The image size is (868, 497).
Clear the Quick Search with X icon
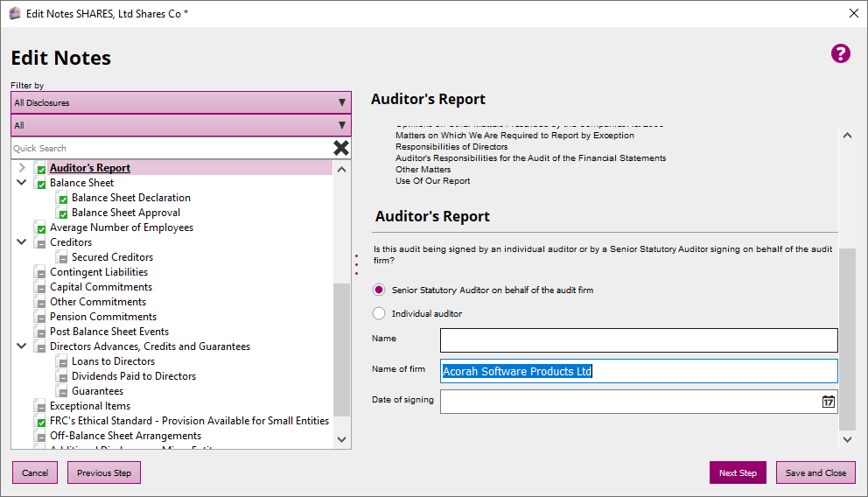click(x=341, y=148)
